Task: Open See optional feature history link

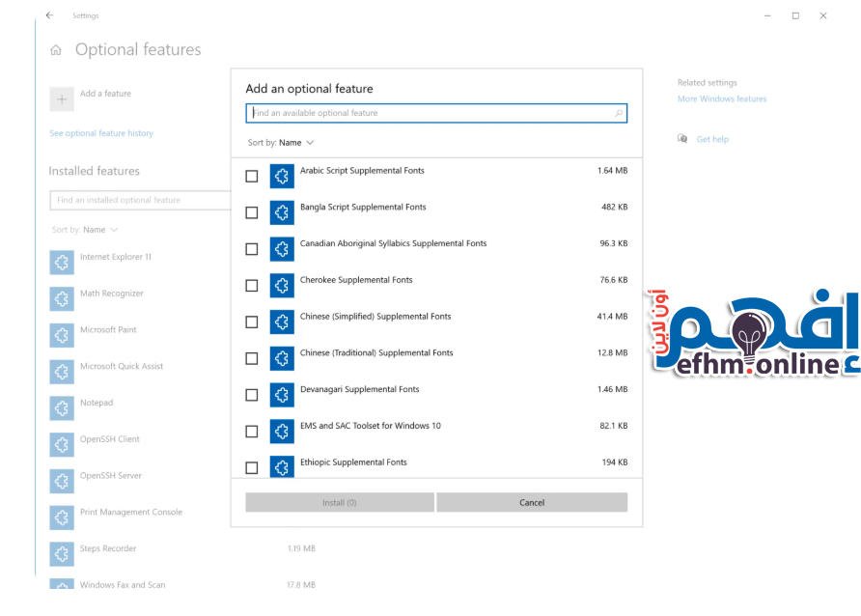Action: 101,133
